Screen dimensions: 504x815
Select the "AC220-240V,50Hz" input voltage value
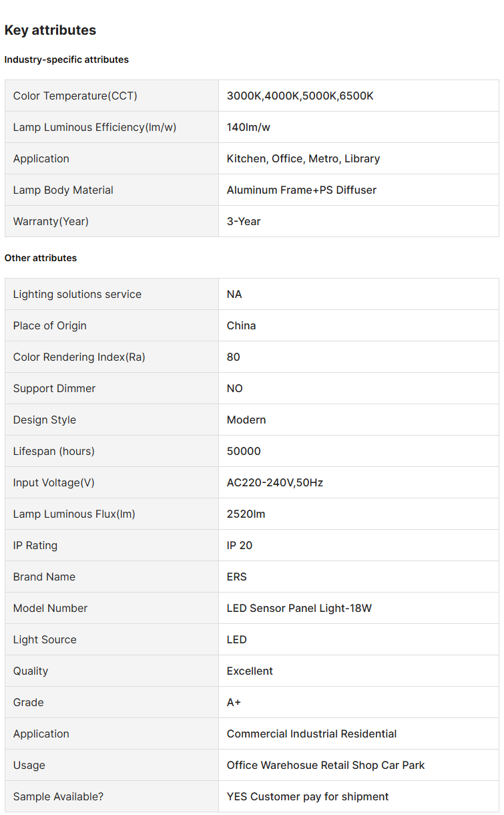(x=274, y=482)
